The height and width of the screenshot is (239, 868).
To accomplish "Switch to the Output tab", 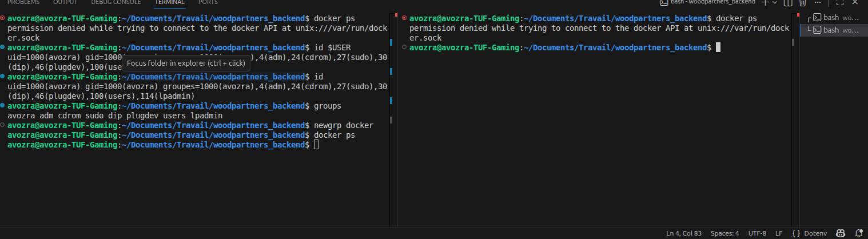I will tap(65, 2).
